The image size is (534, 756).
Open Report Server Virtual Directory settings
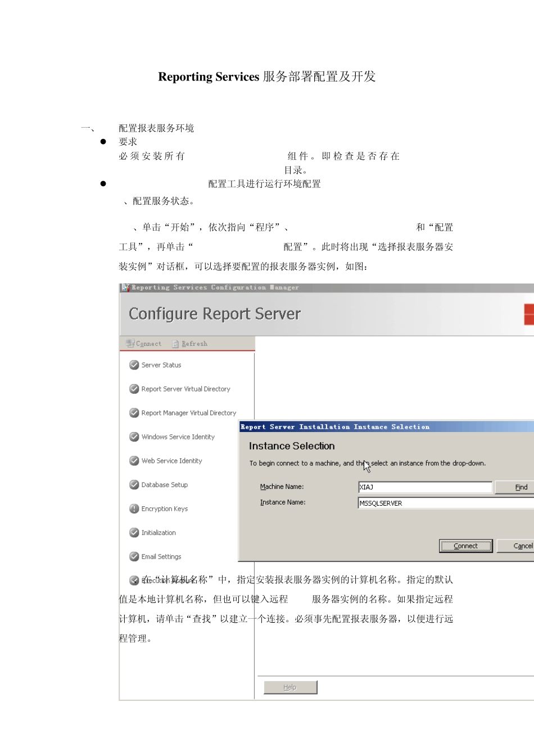186,389
